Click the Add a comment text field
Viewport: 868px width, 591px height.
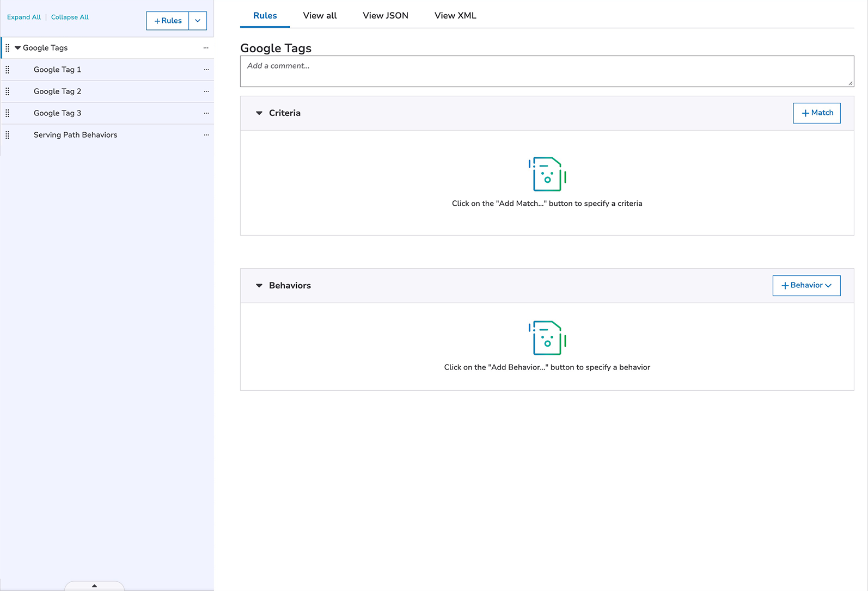point(546,71)
